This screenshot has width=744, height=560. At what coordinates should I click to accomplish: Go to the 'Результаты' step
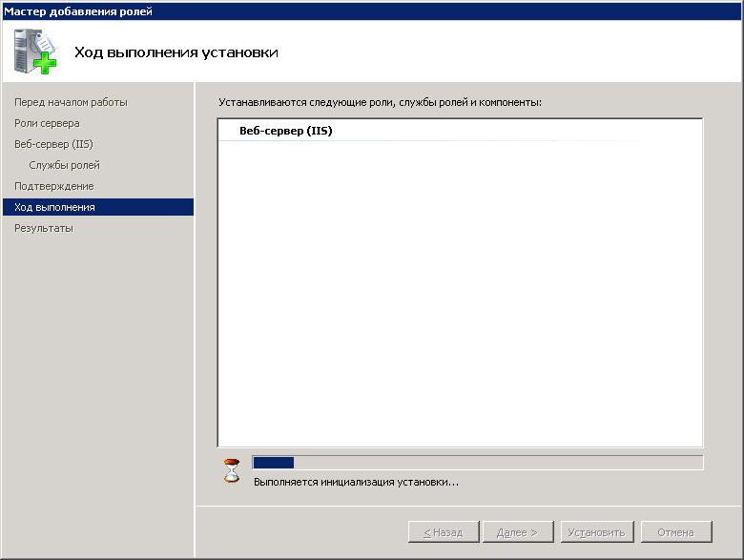pos(44,228)
